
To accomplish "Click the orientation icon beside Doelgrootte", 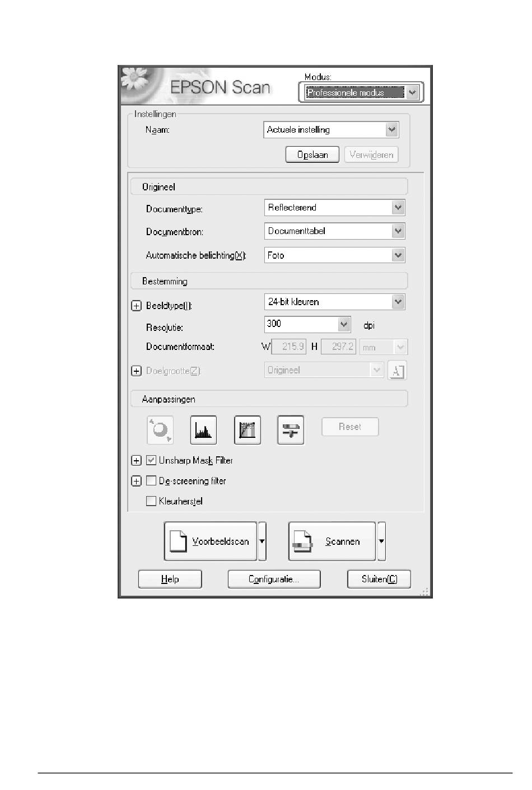I will 397,371.
